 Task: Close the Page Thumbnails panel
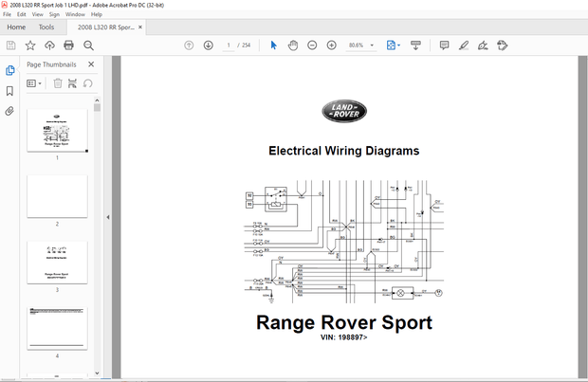[91, 64]
